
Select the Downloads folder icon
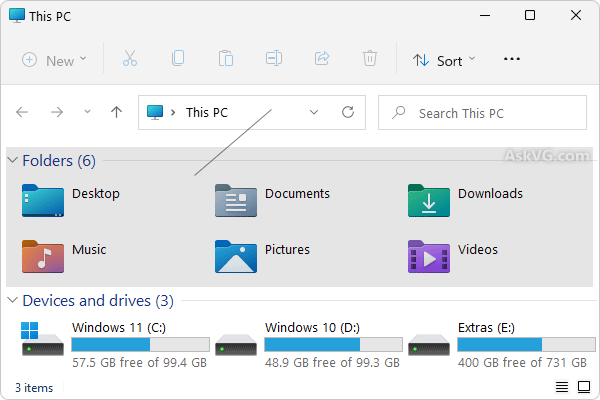coord(429,201)
